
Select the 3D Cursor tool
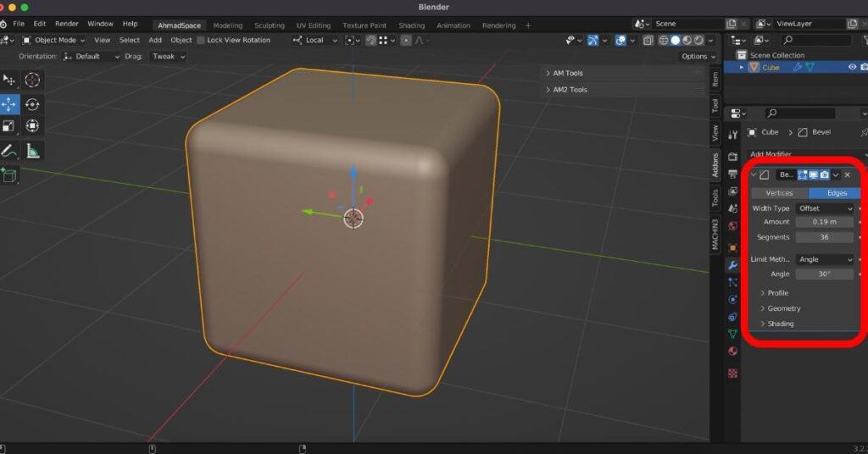pos(32,80)
